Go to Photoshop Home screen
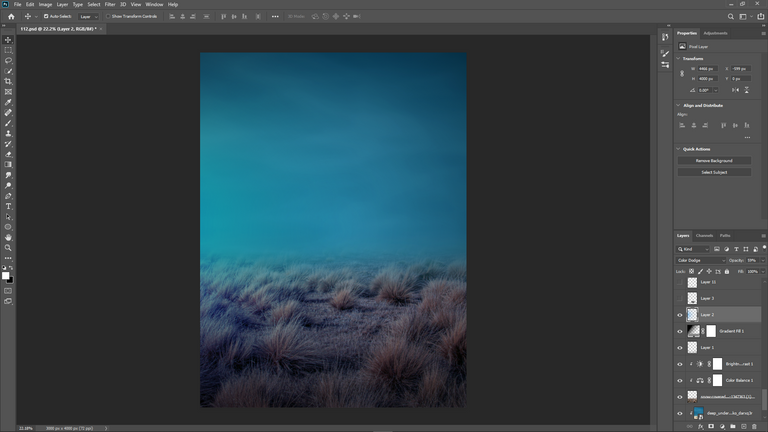 [x=11, y=16]
